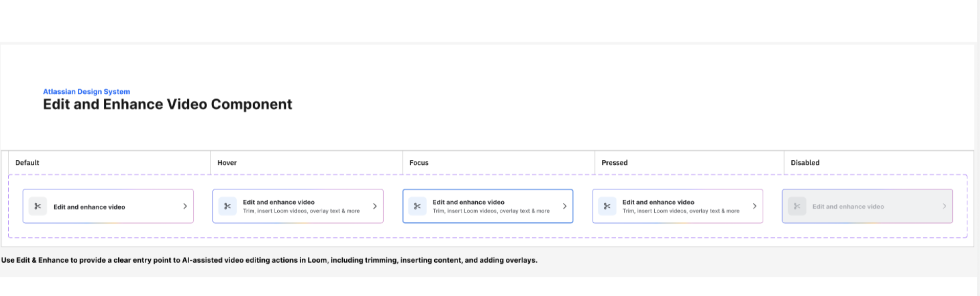980x296 pixels.
Task: Click the scissors icon in the Focus card
Action: (x=417, y=206)
